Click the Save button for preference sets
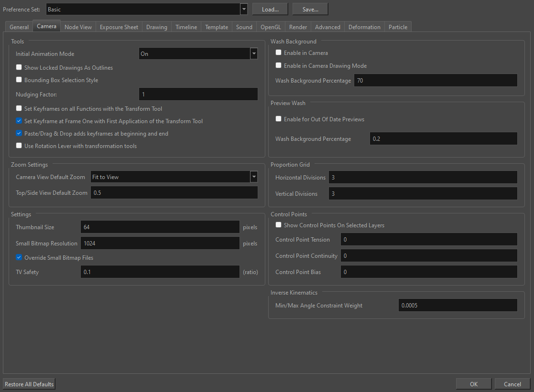534x392 pixels. coord(310,9)
